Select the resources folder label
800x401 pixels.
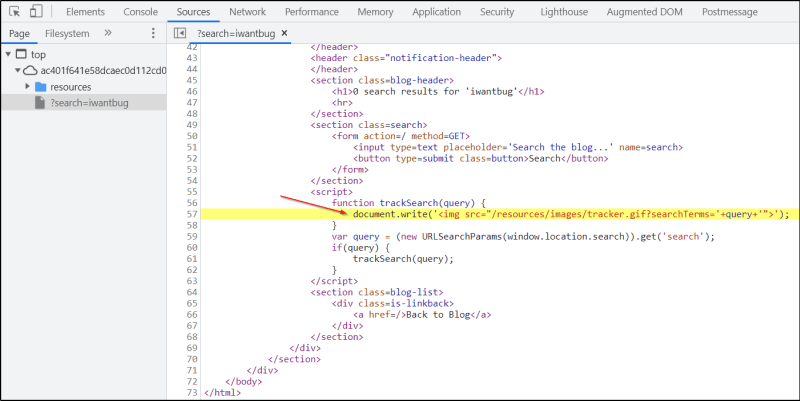(x=70, y=87)
